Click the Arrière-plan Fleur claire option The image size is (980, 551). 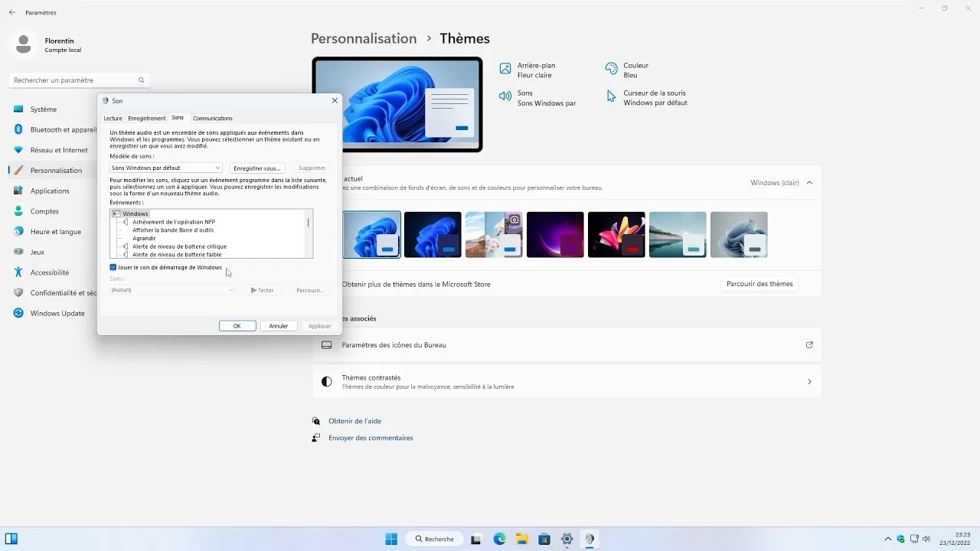click(528, 70)
